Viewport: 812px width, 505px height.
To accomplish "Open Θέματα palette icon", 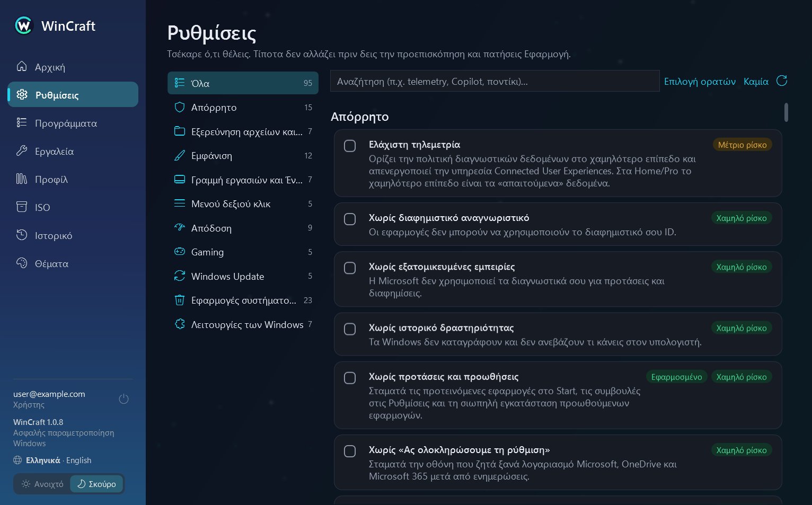I will click(x=22, y=263).
